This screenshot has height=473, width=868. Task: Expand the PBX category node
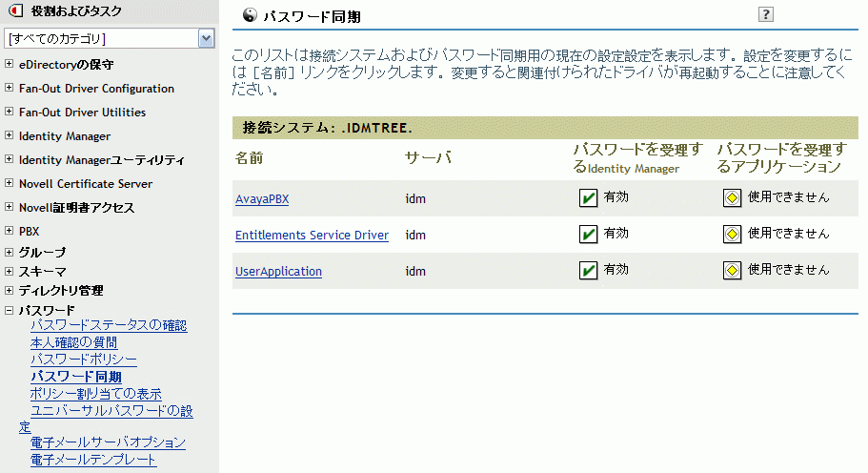(9, 231)
